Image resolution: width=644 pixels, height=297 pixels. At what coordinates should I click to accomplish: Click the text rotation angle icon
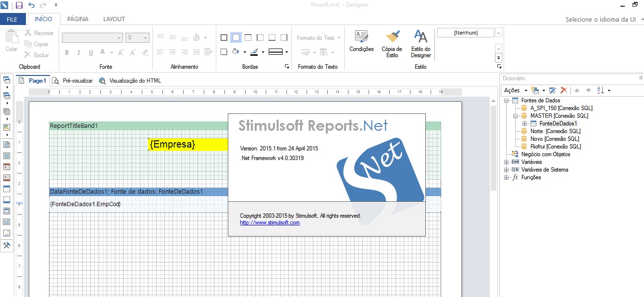(x=196, y=37)
